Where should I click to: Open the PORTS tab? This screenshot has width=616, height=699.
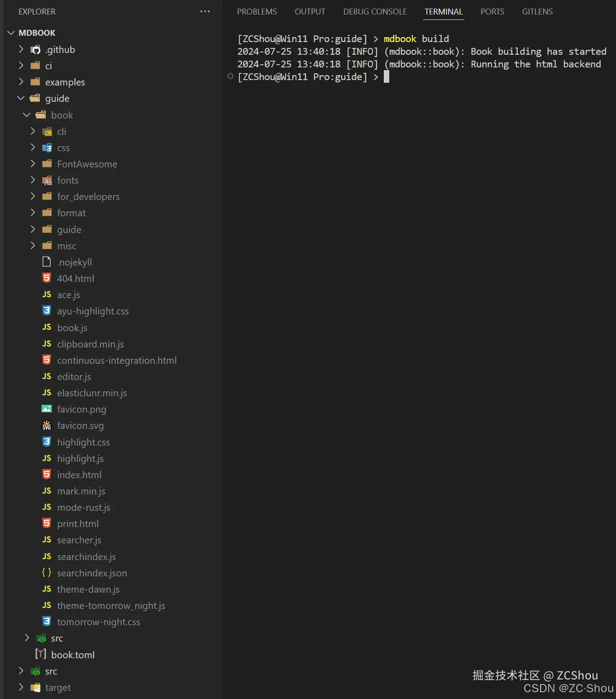(x=492, y=12)
